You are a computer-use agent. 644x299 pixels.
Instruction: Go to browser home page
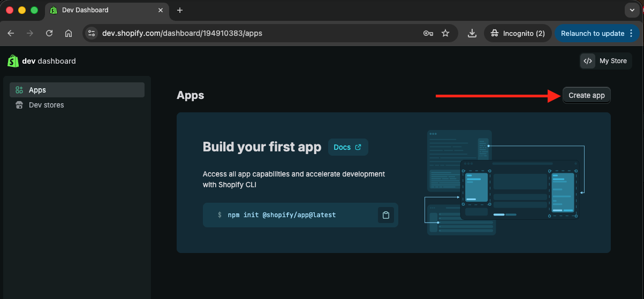coord(69,33)
